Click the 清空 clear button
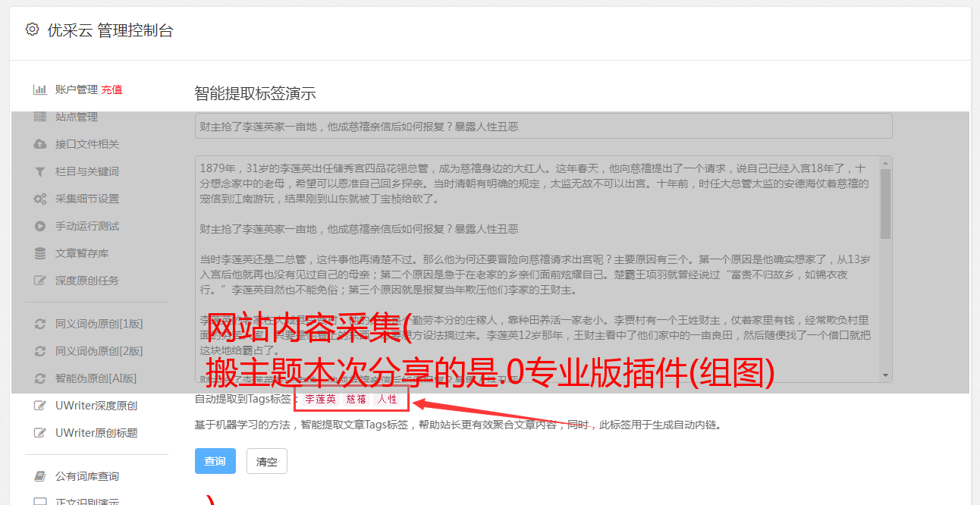The width and height of the screenshot is (980, 505). tap(267, 461)
